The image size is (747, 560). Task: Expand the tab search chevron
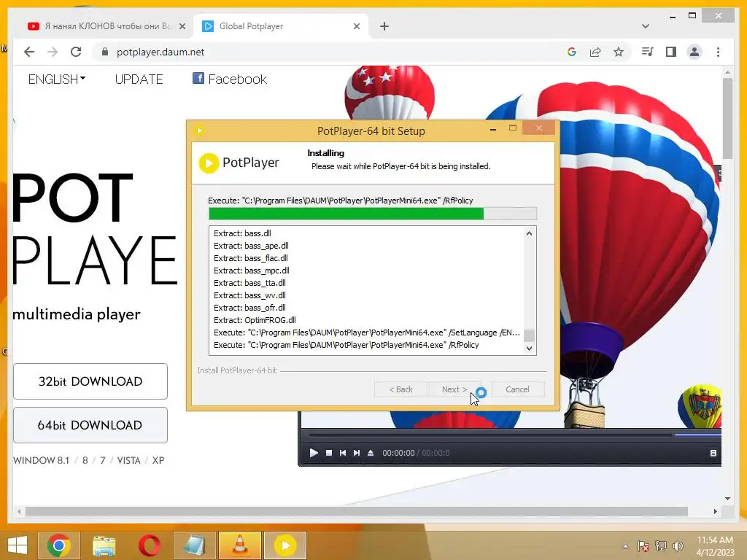point(645,26)
